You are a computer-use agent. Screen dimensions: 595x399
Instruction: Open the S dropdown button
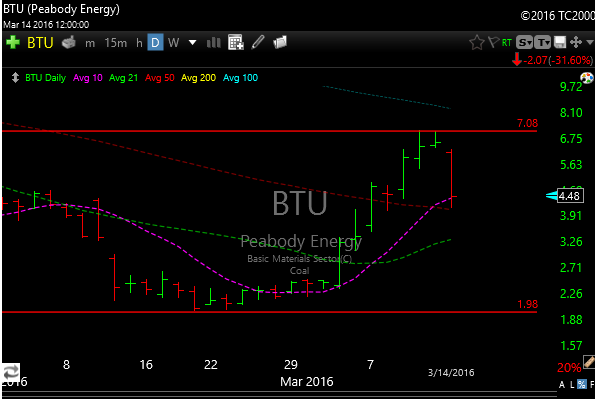524,43
